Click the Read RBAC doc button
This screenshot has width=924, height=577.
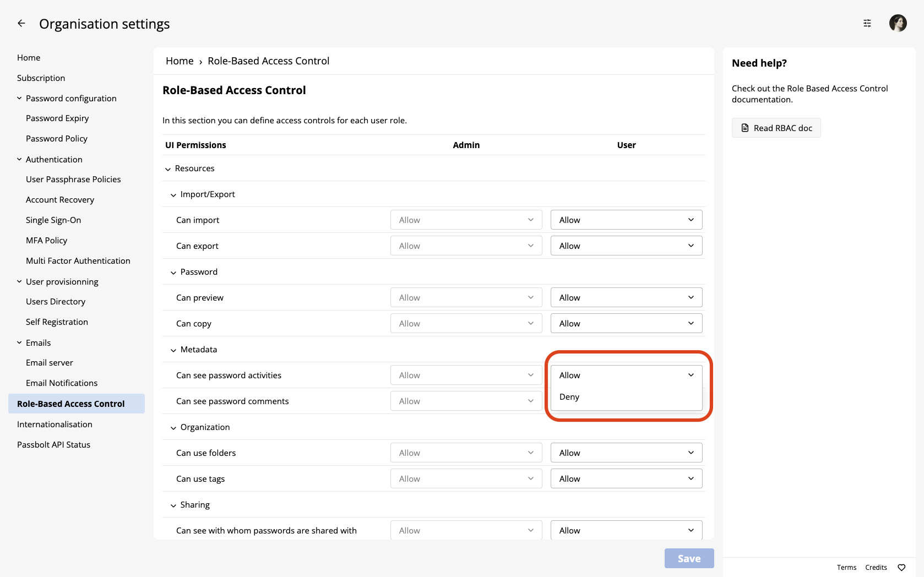tap(776, 128)
